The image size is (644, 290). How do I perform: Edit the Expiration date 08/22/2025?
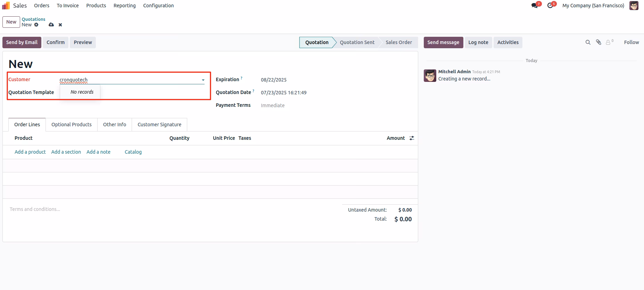(x=274, y=80)
